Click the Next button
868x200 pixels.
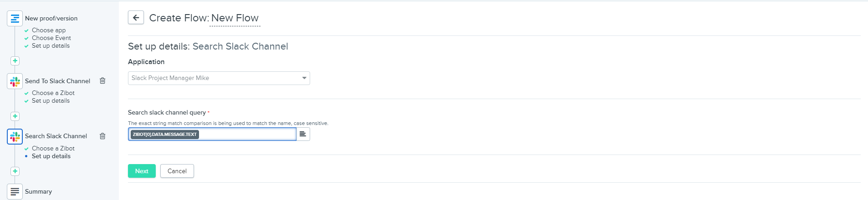click(x=142, y=171)
